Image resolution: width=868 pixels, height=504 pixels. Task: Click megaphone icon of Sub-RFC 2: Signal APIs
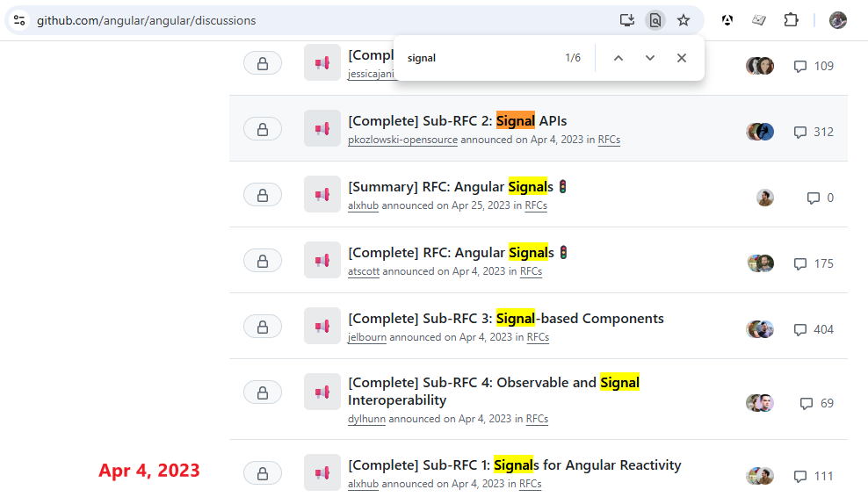322,128
